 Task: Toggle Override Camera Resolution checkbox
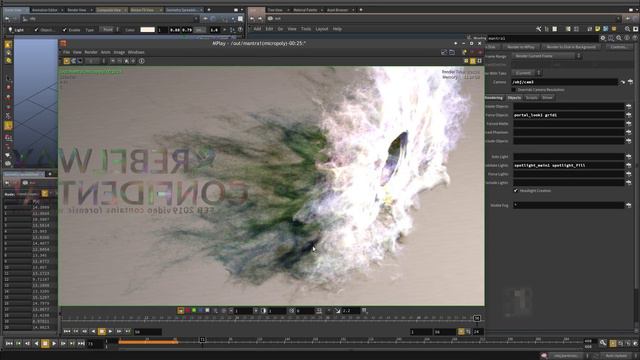(513, 90)
